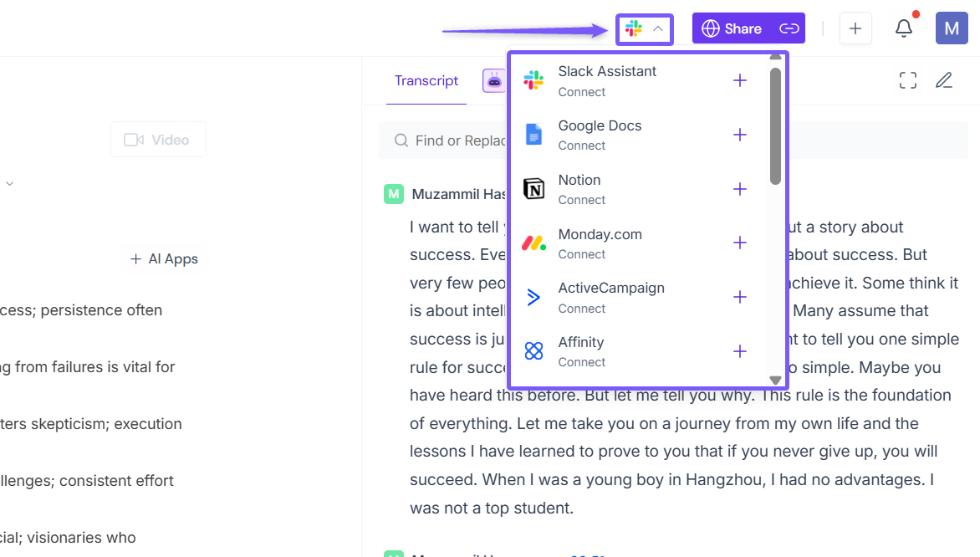Image resolution: width=980 pixels, height=557 pixels.
Task: Add Monday.com integration plus icon
Action: (x=740, y=243)
